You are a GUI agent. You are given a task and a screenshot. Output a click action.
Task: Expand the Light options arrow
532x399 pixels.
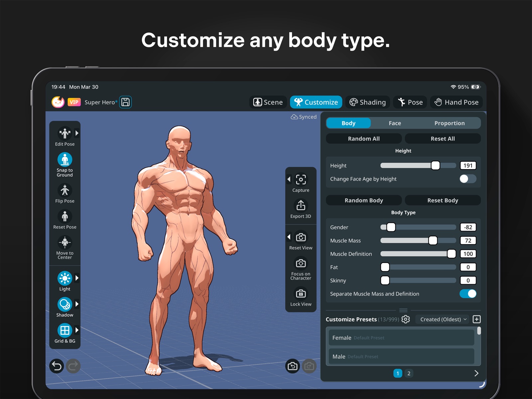[x=77, y=278]
